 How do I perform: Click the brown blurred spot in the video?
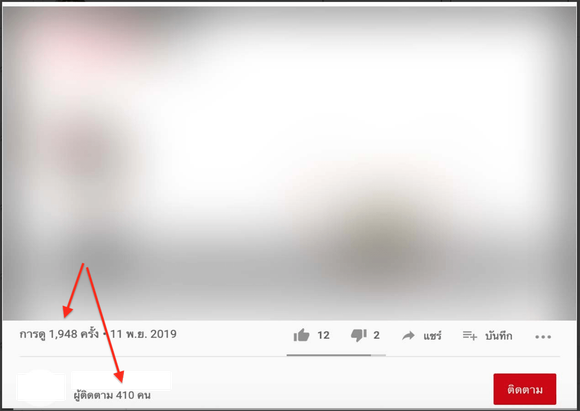(x=383, y=240)
